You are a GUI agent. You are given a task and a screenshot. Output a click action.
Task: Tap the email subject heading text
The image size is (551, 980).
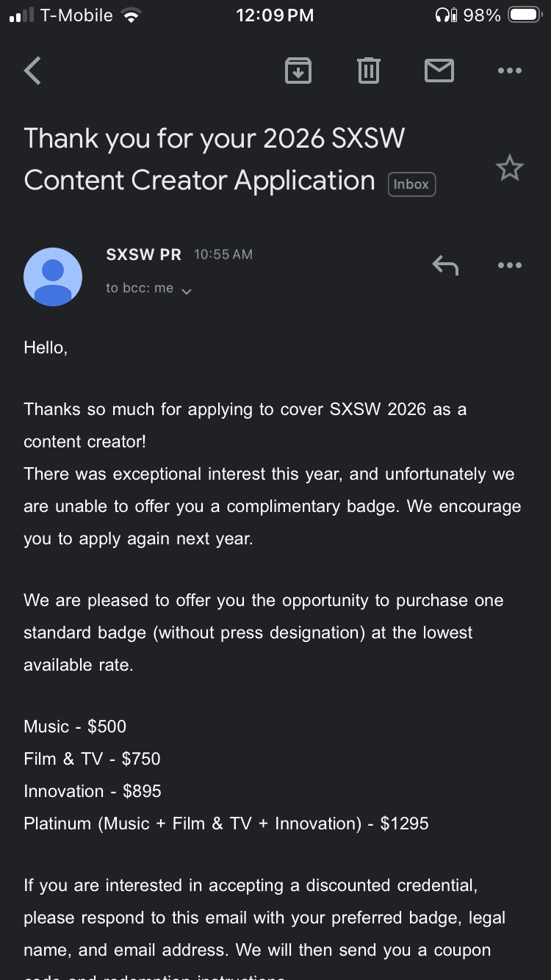click(213, 159)
